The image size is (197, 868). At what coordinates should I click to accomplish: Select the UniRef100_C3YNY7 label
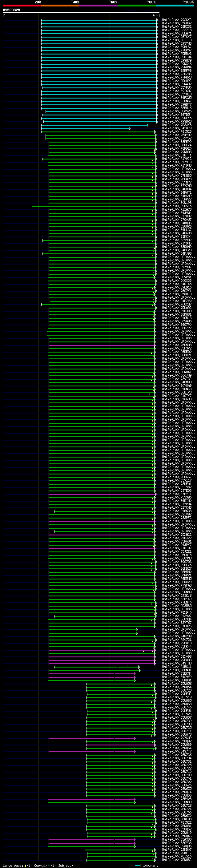[x=177, y=182]
